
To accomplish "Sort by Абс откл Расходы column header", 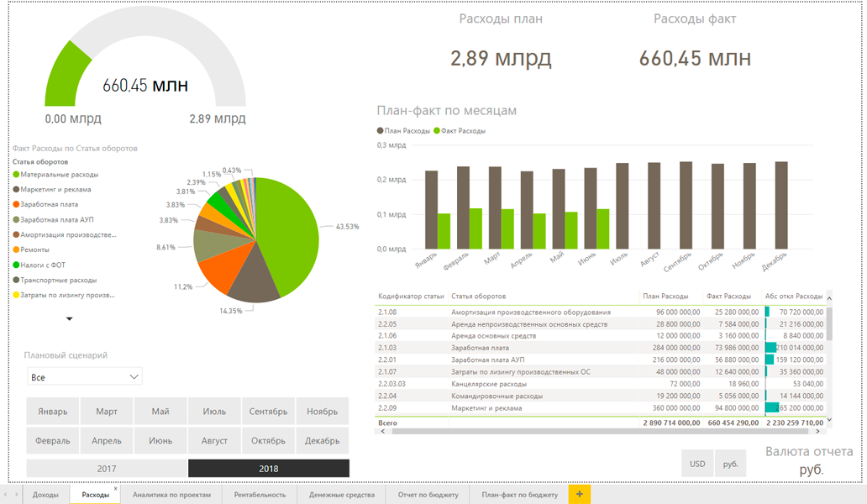I will 793,297.
